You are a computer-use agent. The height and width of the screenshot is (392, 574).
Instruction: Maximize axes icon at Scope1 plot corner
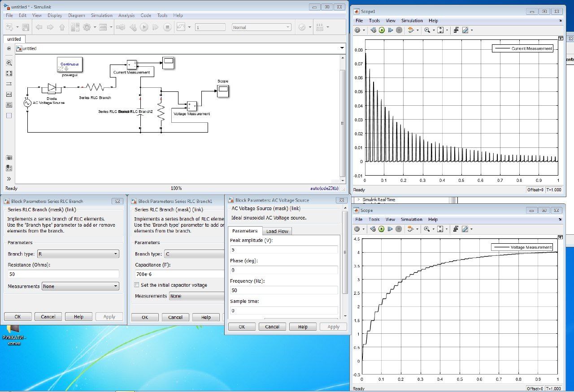(561, 38)
